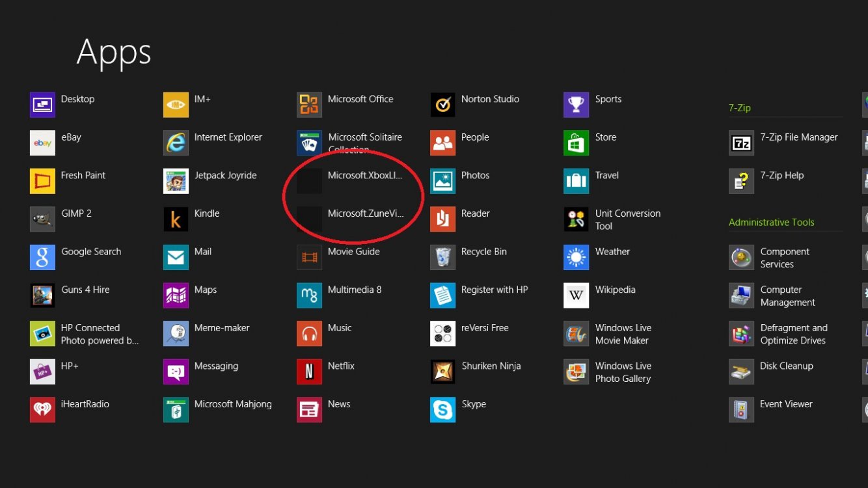This screenshot has width=868, height=488.
Task: Open the Google Search app icon
Action: tap(42, 258)
